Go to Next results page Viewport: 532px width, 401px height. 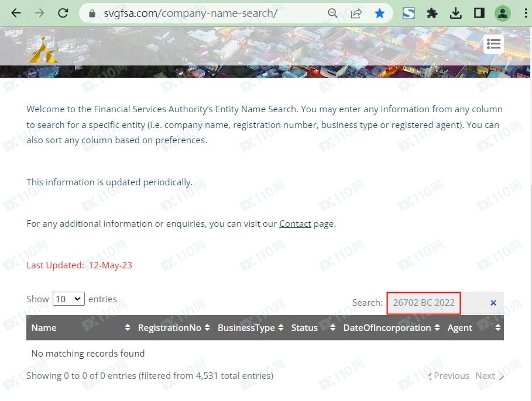[x=489, y=376]
